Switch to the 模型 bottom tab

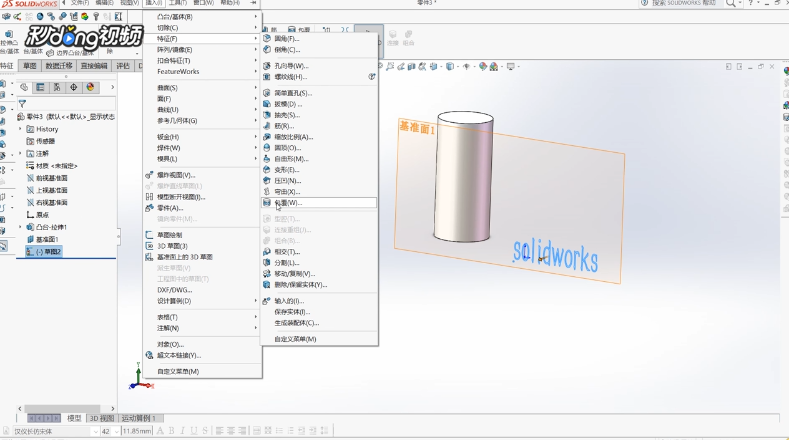pyautogui.click(x=74, y=418)
